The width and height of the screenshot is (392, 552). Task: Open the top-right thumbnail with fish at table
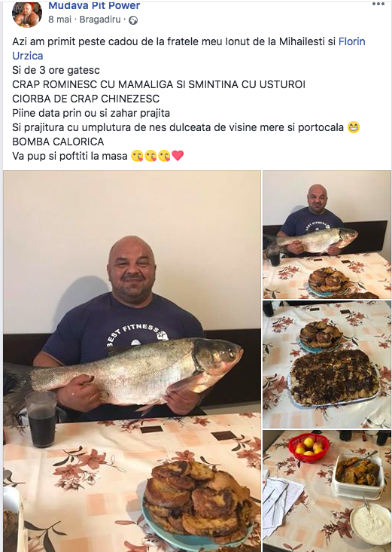[x=327, y=235]
